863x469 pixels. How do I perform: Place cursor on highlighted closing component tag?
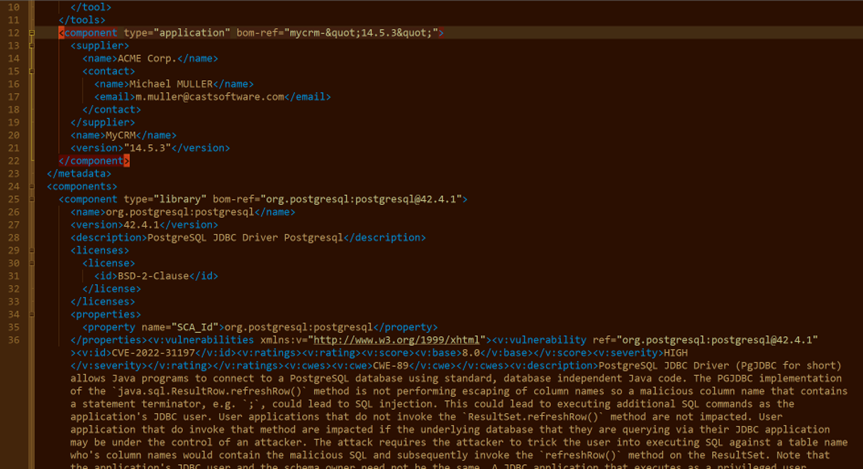[94, 160]
